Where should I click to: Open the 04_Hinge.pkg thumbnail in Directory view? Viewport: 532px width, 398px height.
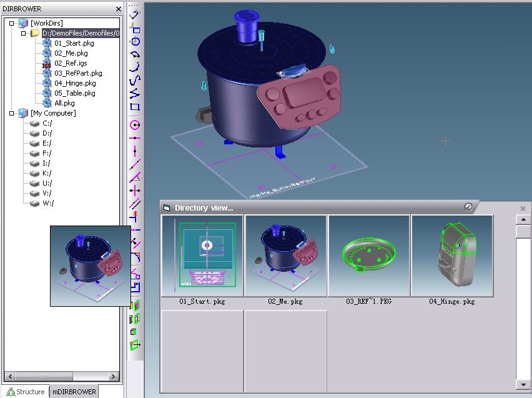(x=452, y=256)
